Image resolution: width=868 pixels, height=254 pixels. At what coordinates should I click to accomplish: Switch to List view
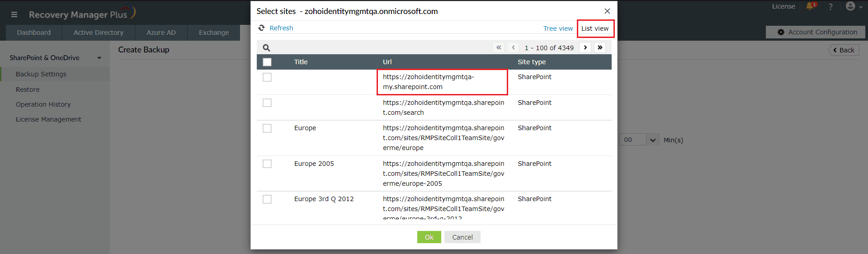click(x=595, y=28)
